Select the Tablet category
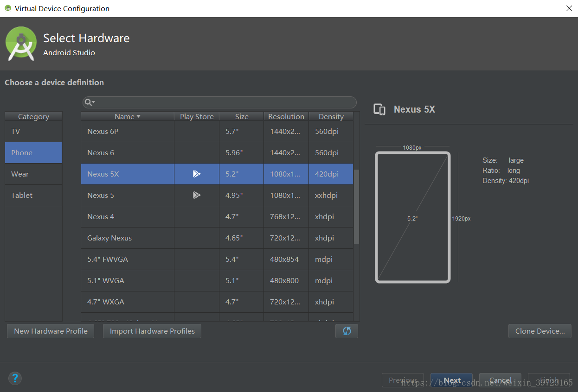The height and width of the screenshot is (392, 578). pos(33,196)
